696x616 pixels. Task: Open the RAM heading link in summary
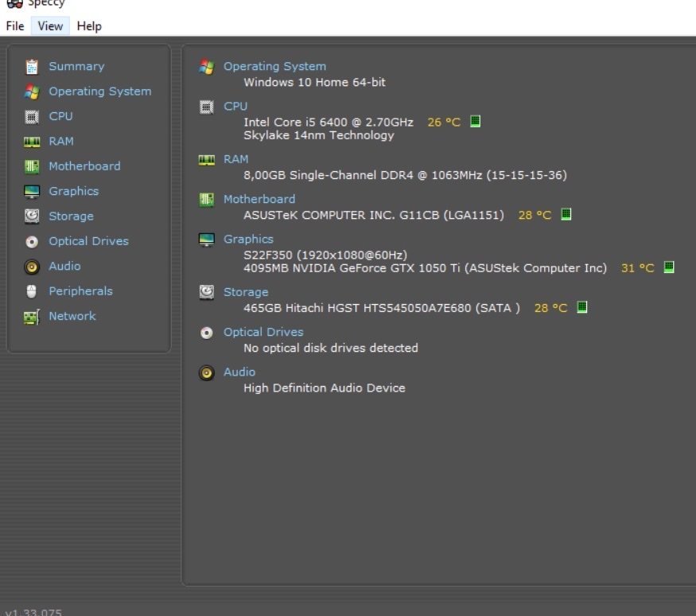(x=235, y=159)
